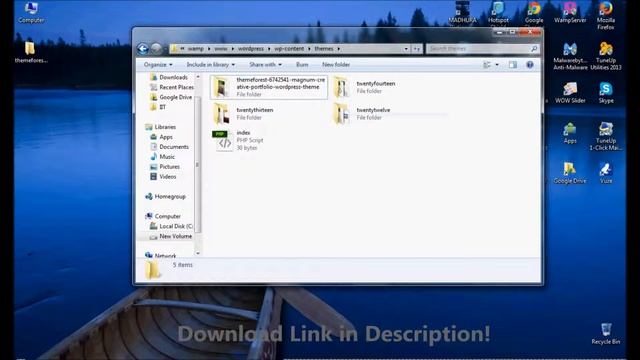The width and height of the screenshot is (640, 360).
Task: Select the themeforest folder on the desktop
Action: click(30, 52)
